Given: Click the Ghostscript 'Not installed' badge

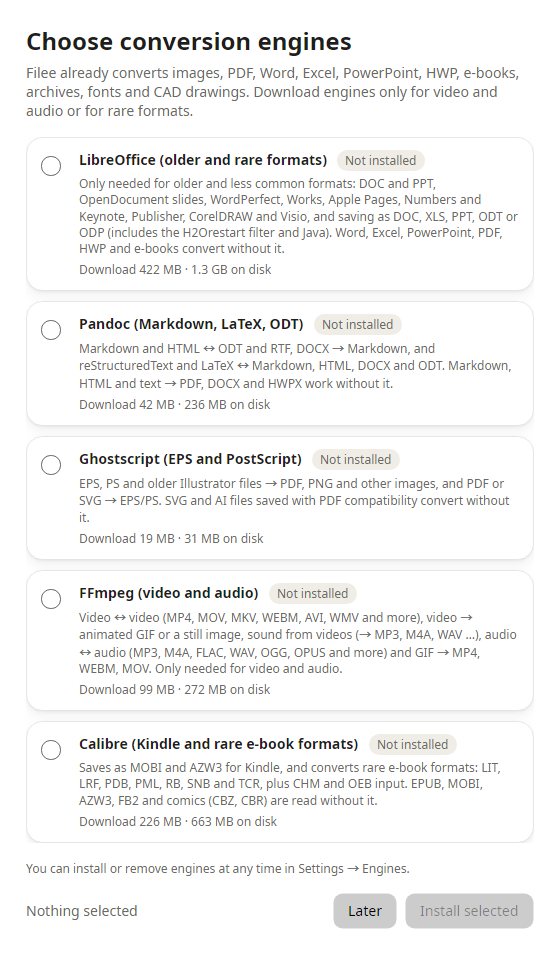Looking at the screenshot, I should pyautogui.click(x=356, y=459).
